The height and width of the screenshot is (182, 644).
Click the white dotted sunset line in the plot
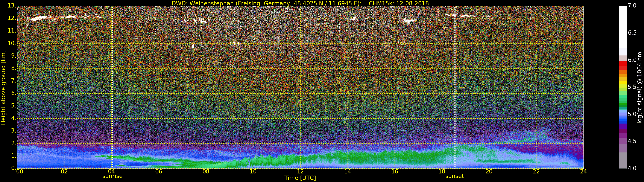(454, 87)
